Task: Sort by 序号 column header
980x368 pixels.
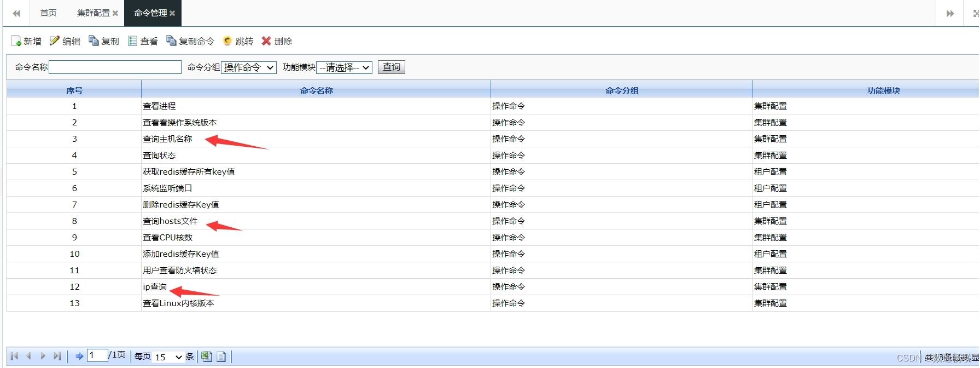Action: 74,90
